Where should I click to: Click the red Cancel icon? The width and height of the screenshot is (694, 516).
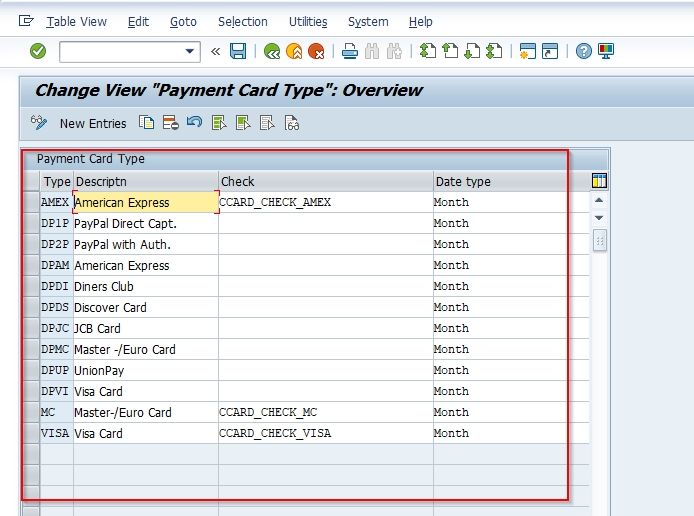pyautogui.click(x=316, y=51)
